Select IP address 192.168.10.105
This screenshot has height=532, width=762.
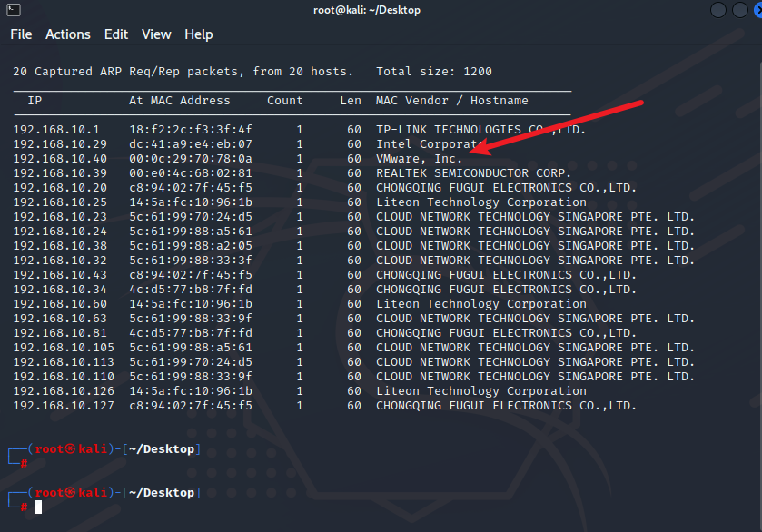point(64,348)
